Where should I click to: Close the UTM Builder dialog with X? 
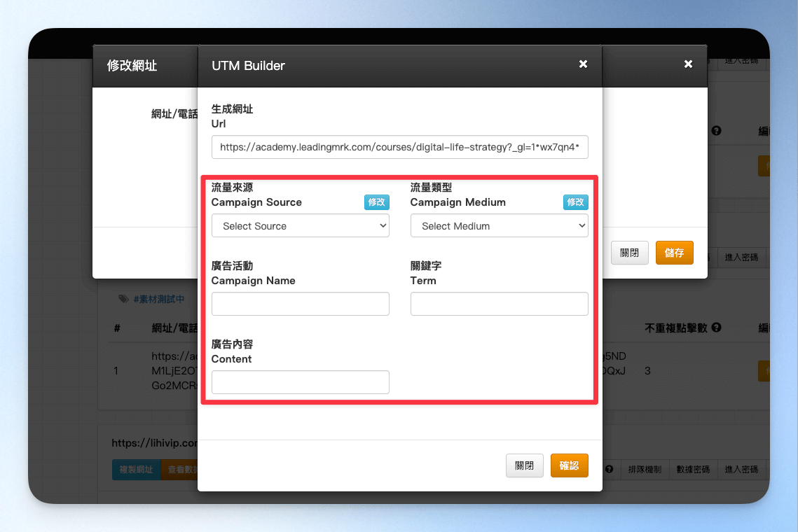583,64
